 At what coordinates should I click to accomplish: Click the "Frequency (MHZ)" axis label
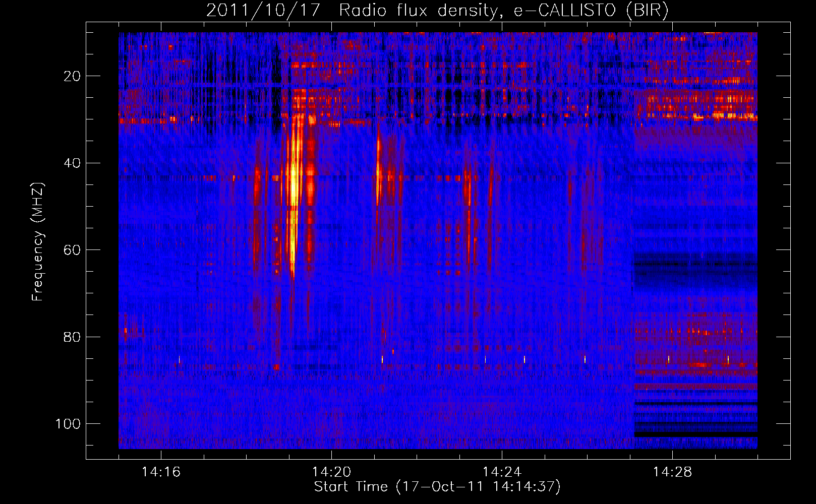pyautogui.click(x=38, y=241)
